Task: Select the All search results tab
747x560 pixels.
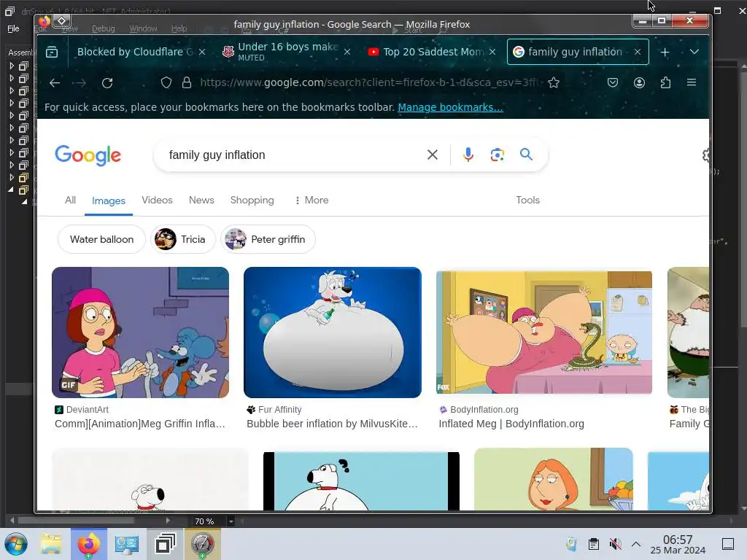Action: (71, 201)
